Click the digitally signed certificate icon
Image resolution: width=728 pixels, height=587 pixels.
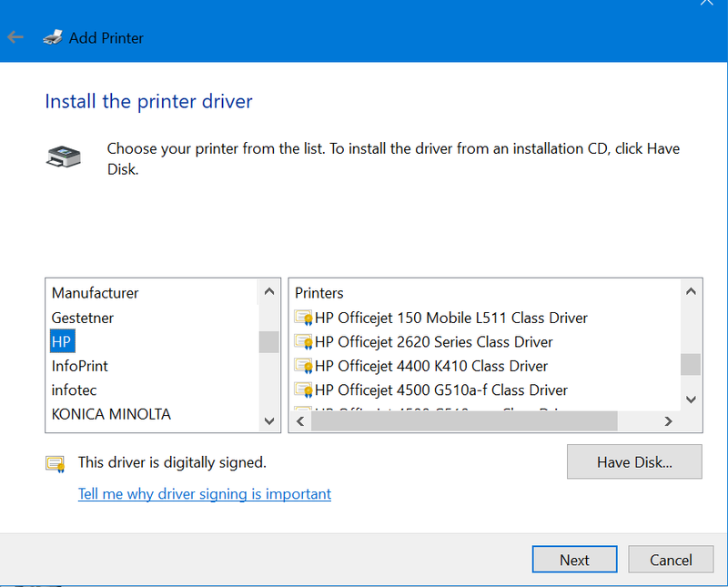[x=56, y=463]
